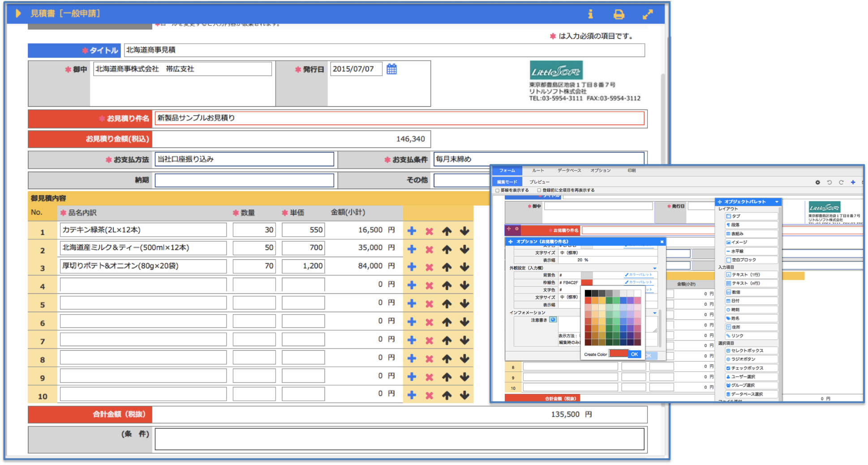Move row 9 up
Screen dimensions: 868x465
(x=447, y=377)
